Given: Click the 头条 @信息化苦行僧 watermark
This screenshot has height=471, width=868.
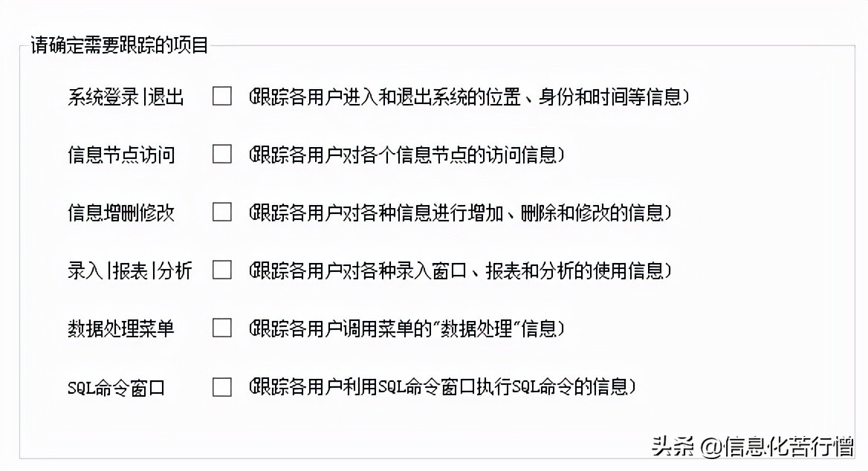Looking at the screenshot, I should coord(752,446).
